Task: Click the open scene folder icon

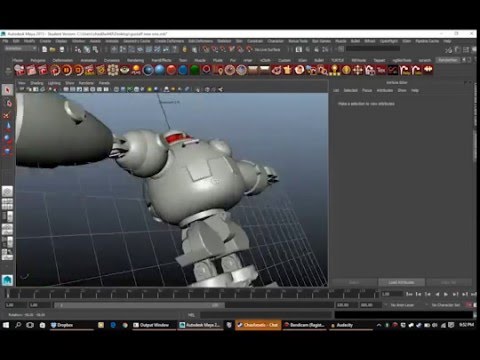Action: [53, 49]
